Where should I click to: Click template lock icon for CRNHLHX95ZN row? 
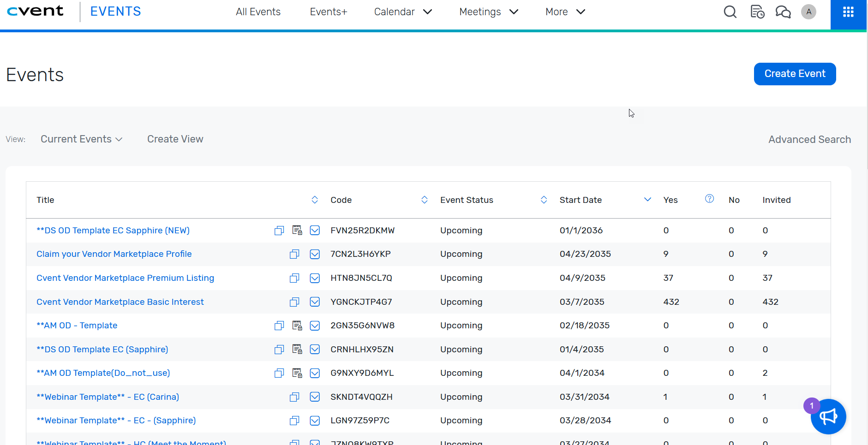(x=297, y=349)
